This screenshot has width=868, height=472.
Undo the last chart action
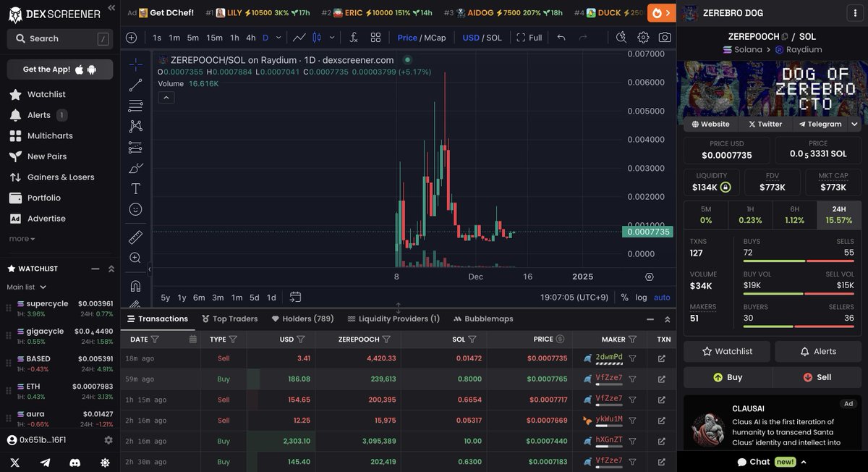pos(561,38)
